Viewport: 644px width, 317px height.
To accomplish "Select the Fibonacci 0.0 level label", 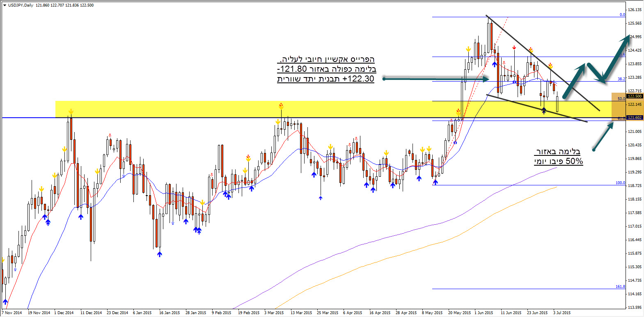I will coord(622,15).
